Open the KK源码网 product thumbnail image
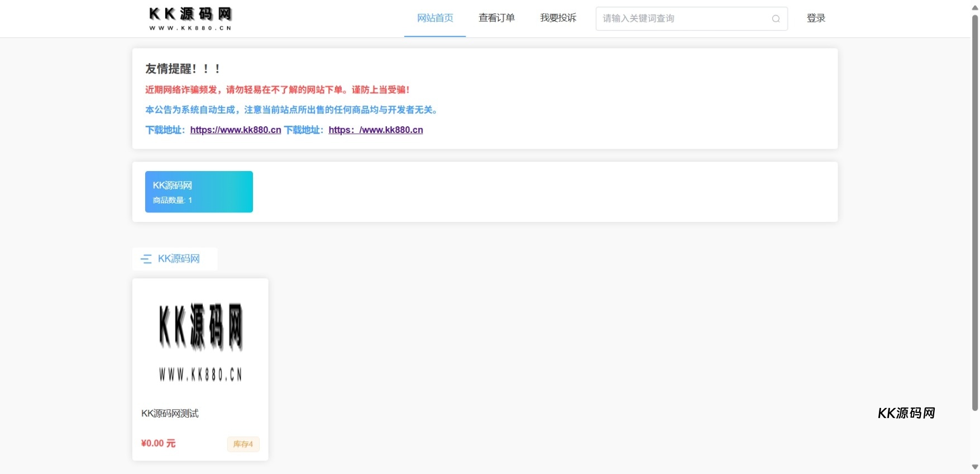The image size is (980, 474). pyautogui.click(x=200, y=341)
